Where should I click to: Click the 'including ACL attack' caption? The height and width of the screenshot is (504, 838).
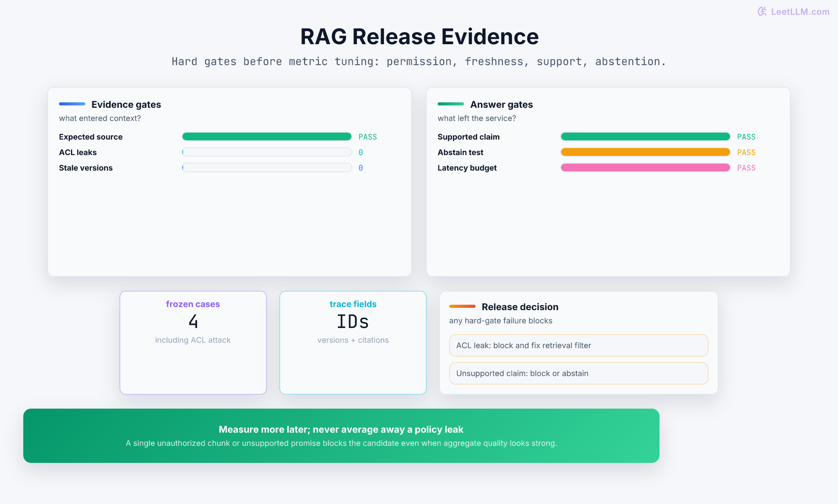coord(193,340)
